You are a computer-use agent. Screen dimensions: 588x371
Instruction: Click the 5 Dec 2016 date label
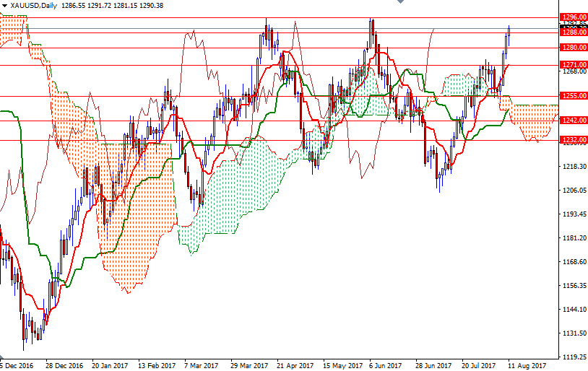17,365
